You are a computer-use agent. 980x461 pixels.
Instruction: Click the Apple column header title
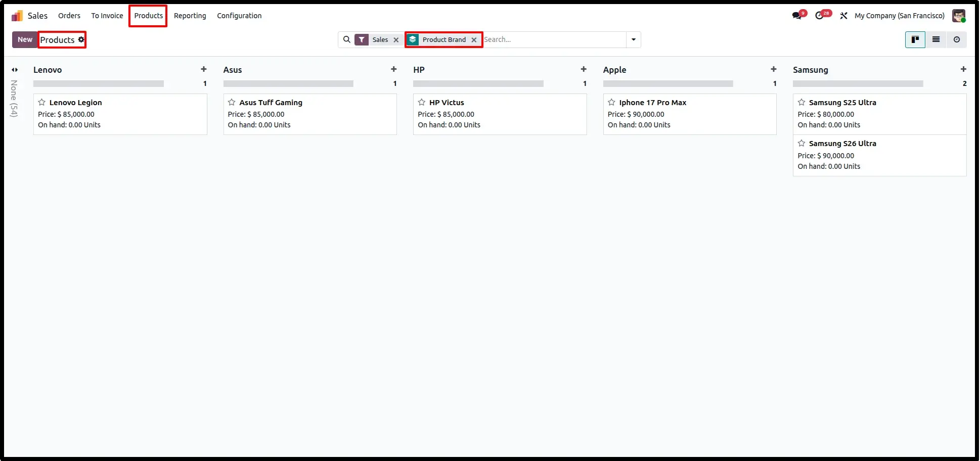pyautogui.click(x=614, y=70)
